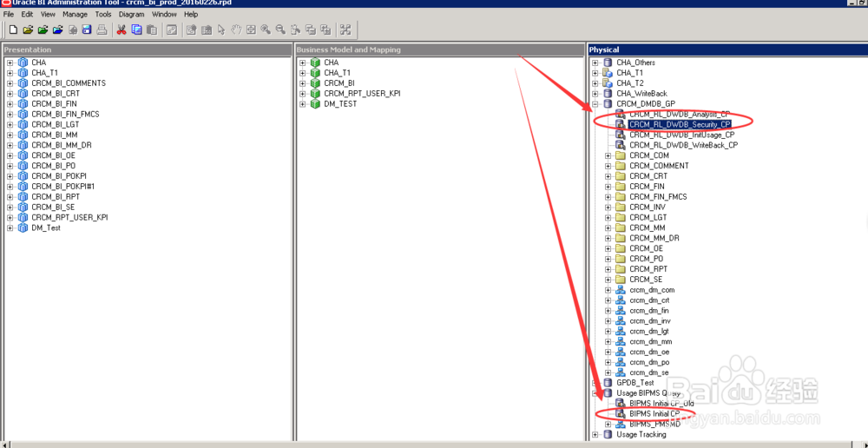Click the green CRCM_BI business model cube icon
Viewport: 868px width, 448px height.
point(315,83)
